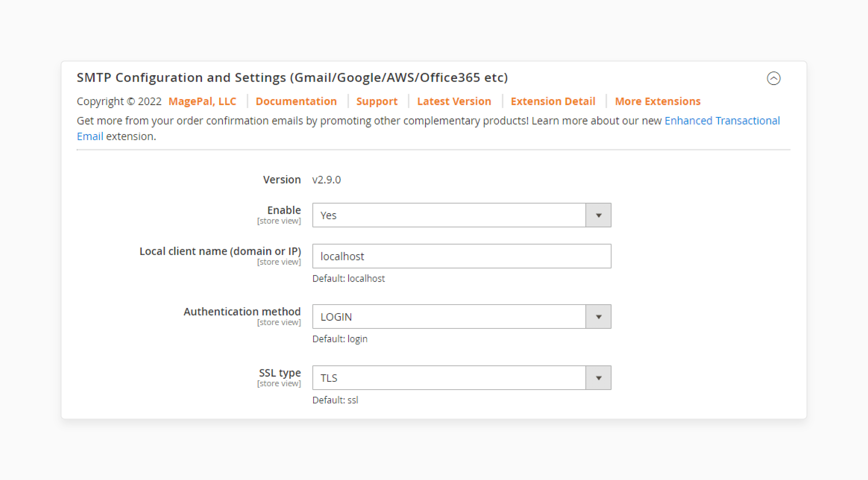Click the 'Local client name (domain or IP)' label
Image resolution: width=868 pixels, height=480 pixels.
coord(220,251)
